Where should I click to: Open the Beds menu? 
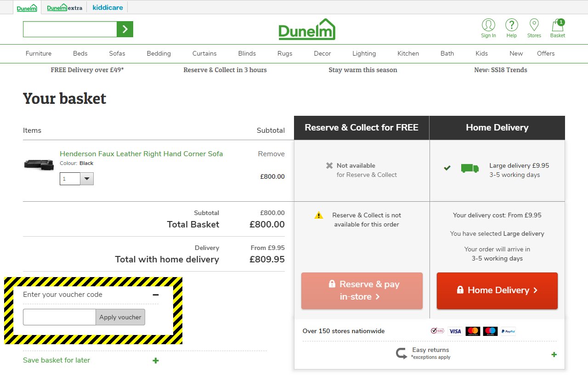80,53
